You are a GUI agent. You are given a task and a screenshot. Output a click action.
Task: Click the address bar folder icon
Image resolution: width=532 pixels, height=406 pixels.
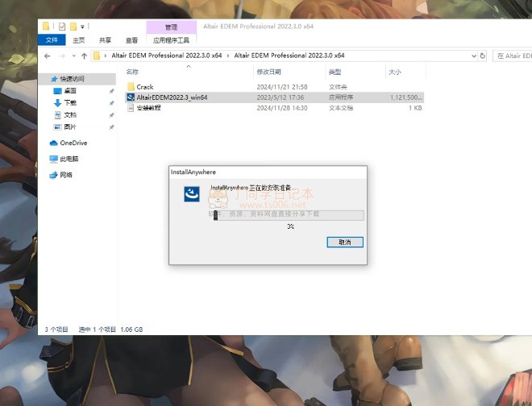click(x=97, y=56)
